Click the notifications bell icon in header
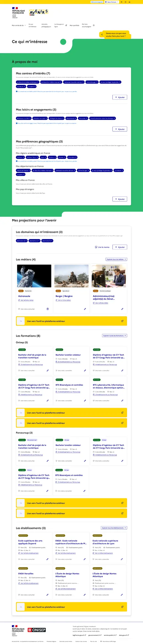The image size is (143, 644). (130, 2)
